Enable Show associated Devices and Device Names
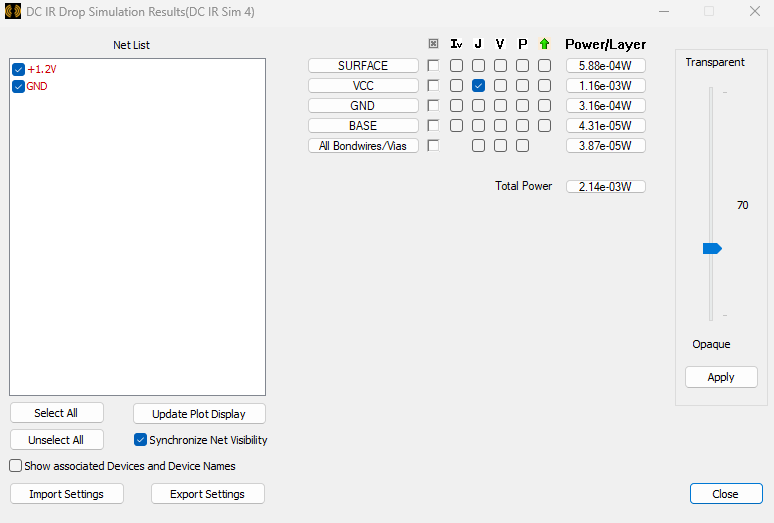The height and width of the screenshot is (523, 774). (x=16, y=466)
